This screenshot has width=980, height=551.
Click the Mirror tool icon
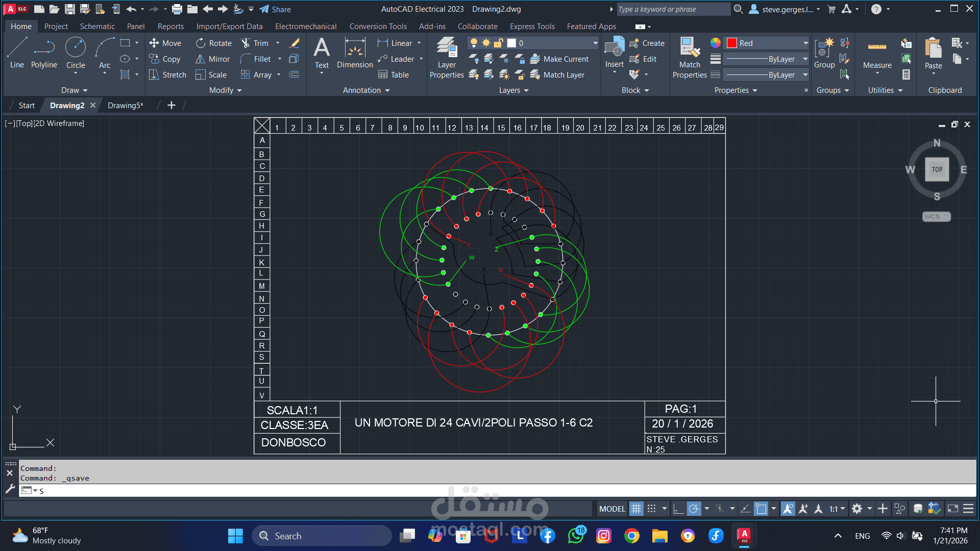(x=200, y=59)
